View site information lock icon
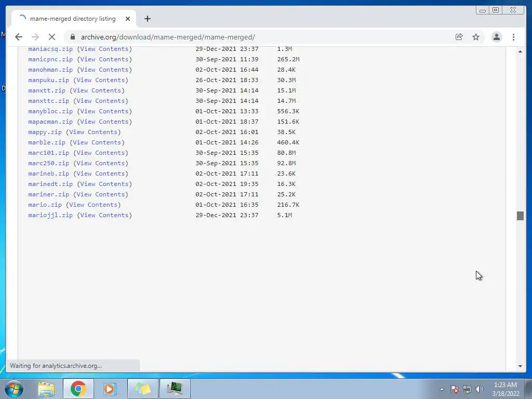 click(x=73, y=37)
